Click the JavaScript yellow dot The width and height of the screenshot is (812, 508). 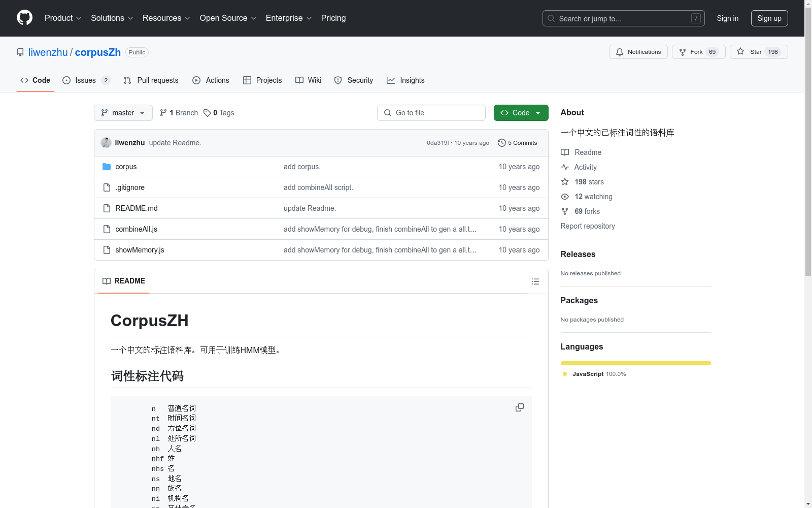(x=565, y=374)
